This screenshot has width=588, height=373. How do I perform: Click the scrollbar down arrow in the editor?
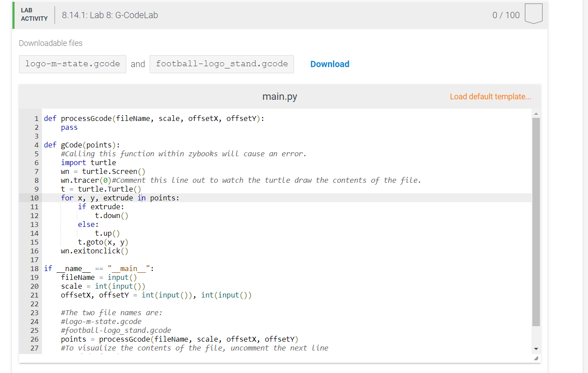coord(536,349)
